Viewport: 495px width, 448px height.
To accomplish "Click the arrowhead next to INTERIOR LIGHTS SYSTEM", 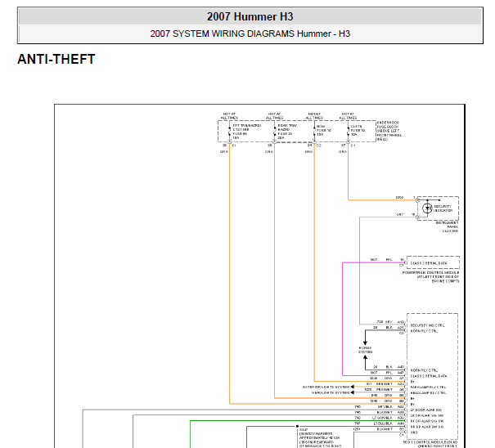I will [x=353, y=387].
